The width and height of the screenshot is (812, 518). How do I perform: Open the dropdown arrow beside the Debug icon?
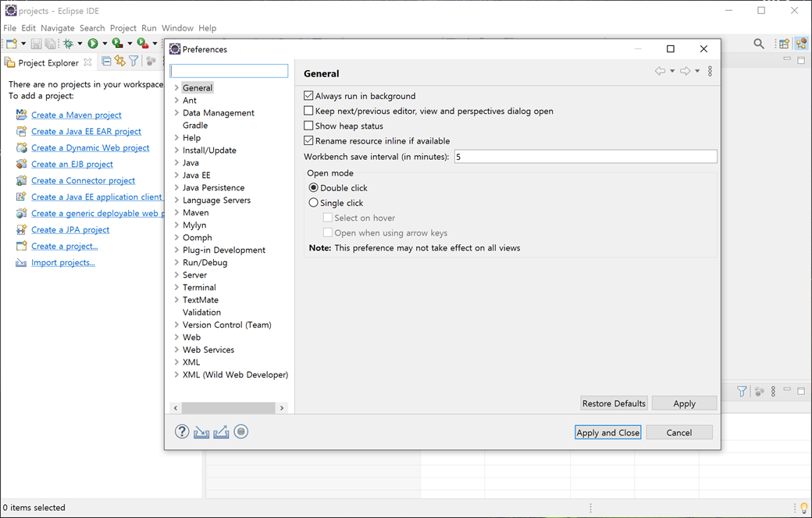click(80, 44)
